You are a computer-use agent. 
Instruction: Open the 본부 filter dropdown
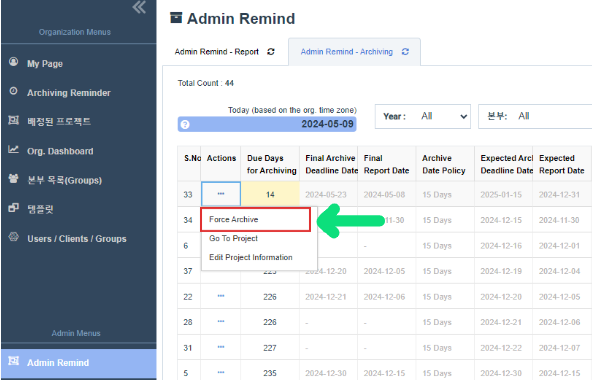pyautogui.click(x=535, y=116)
